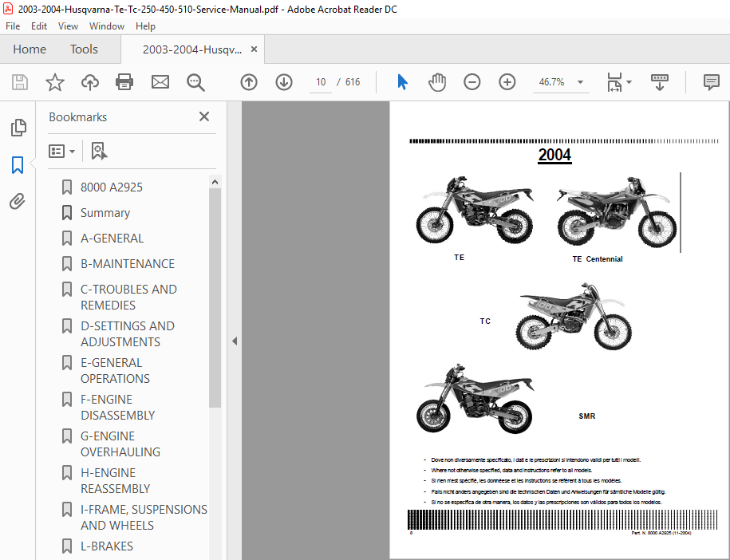Click the SMR motorcycle image
Screen dimensions: 730x560
coord(475,399)
